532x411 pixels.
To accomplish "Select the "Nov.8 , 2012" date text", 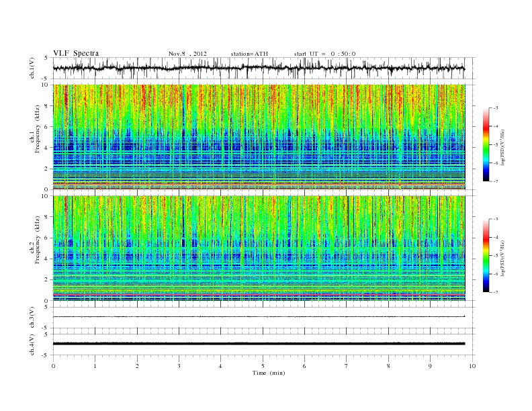I will coord(187,54).
